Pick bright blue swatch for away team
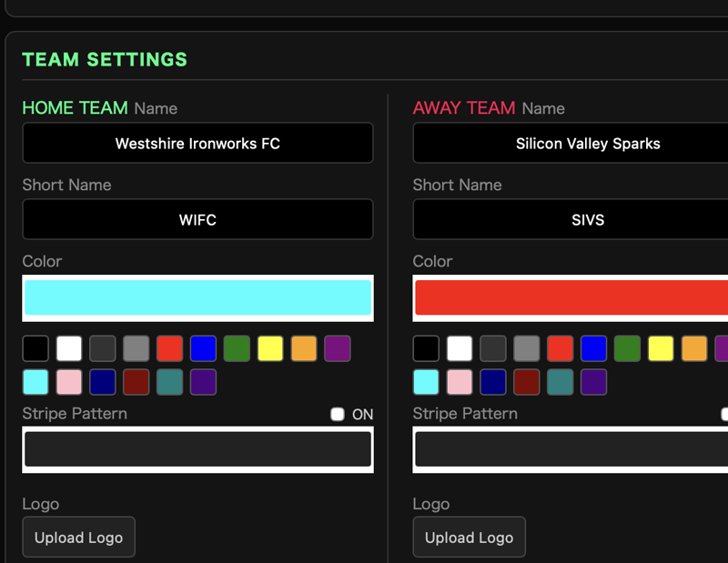 pos(594,348)
